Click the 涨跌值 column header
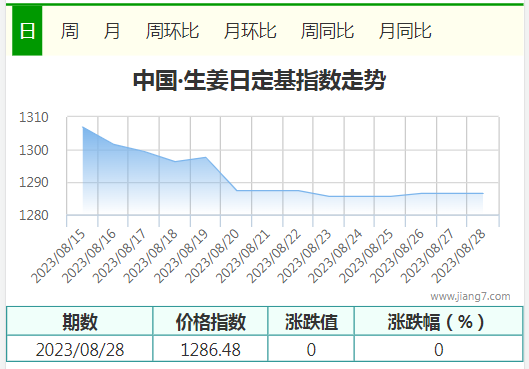 311,321
